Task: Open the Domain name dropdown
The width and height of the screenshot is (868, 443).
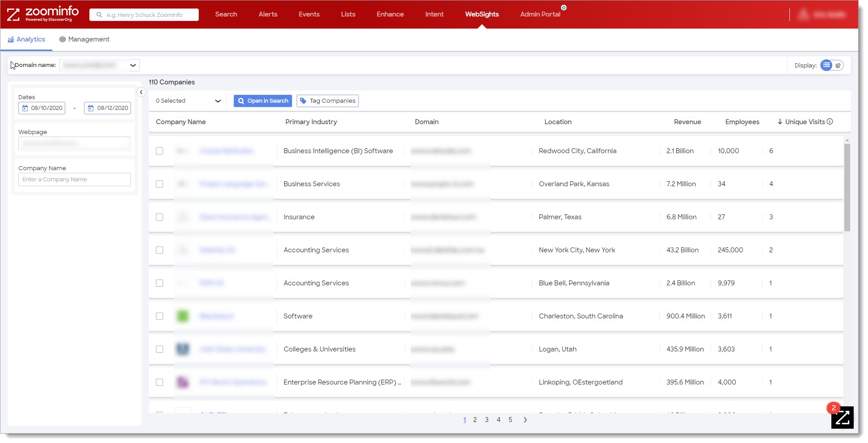Action: click(x=133, y=65)
